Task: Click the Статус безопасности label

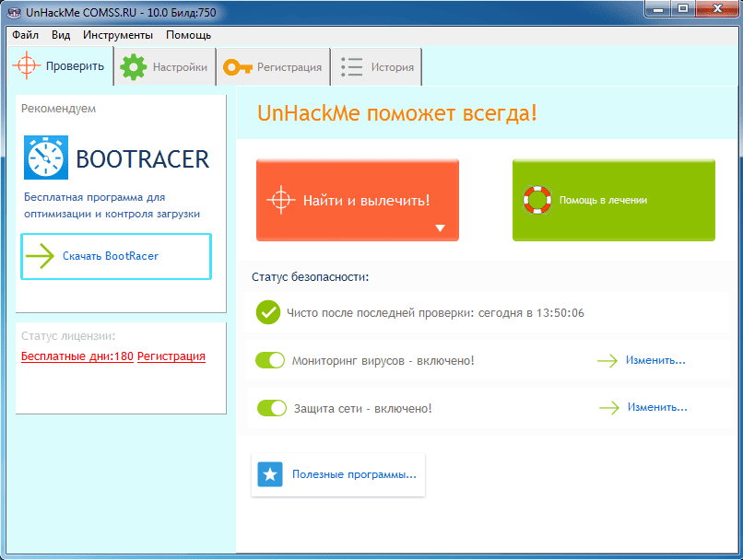Action: [x=310, y=277]
